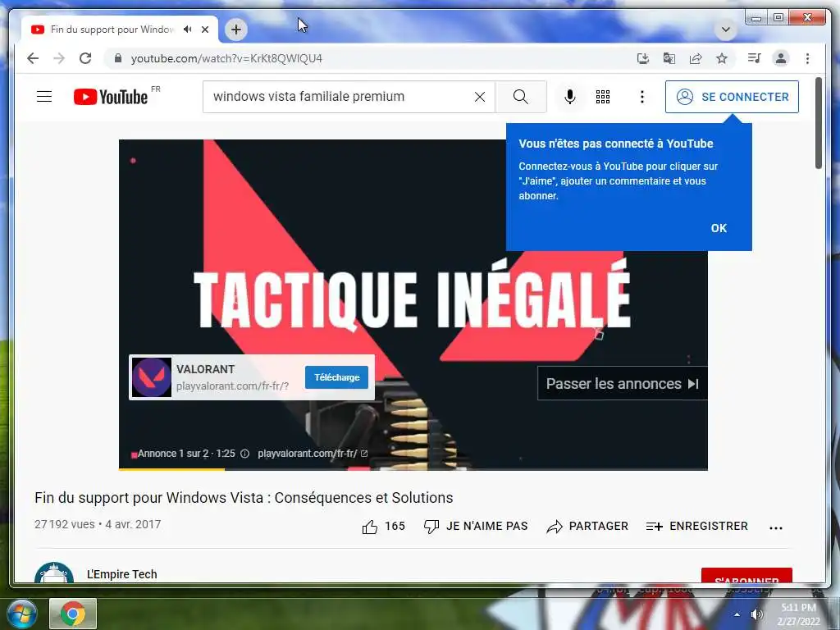Viewport: 840px width, 630px height.
Task: Open more actions ellipsis beside ENREGISTRER
Action: click(776, 527)
